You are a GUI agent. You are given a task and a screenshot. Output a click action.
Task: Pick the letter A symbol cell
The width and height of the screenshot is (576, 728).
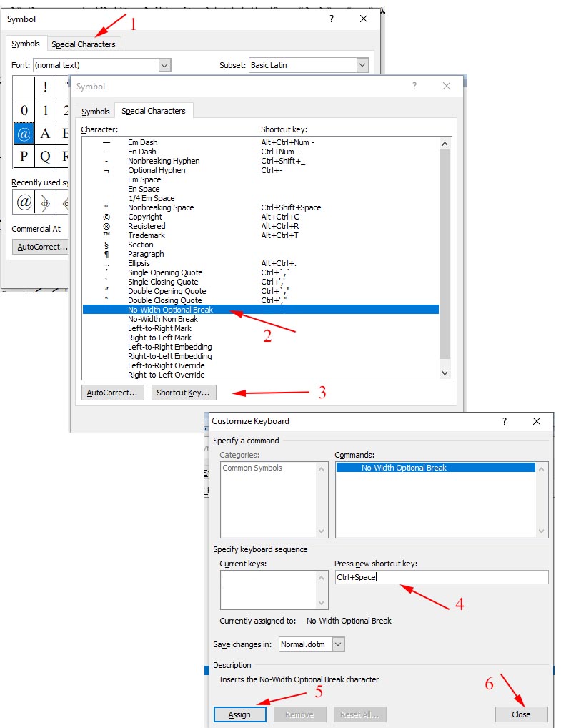click(46, 133)
